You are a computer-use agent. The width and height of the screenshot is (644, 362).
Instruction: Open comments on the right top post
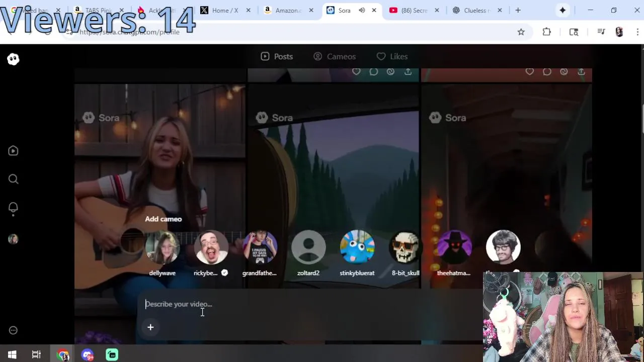tap(547, 72)
